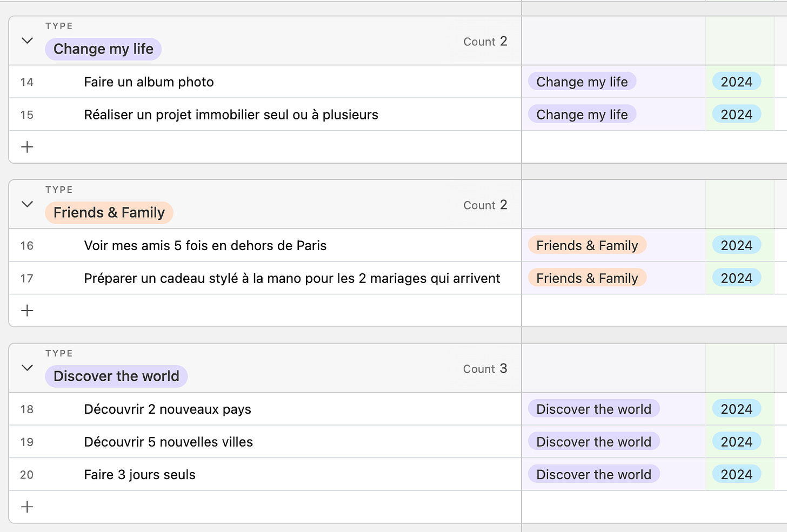Click the Friends & Family group header tag
787x532 pixels.
point(109,213)
